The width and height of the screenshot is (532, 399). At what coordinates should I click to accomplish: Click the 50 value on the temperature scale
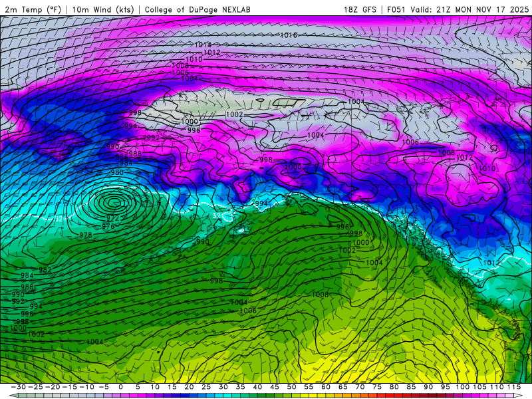pos(291,387)
